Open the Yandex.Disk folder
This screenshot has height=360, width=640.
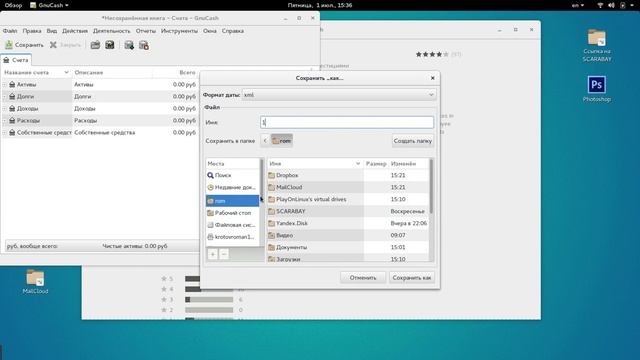pos(348,223)
